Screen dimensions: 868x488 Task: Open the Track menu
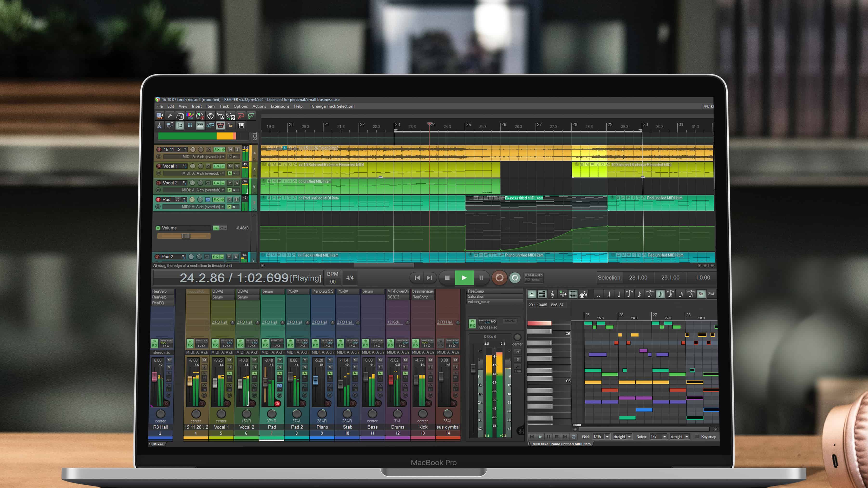224,106
